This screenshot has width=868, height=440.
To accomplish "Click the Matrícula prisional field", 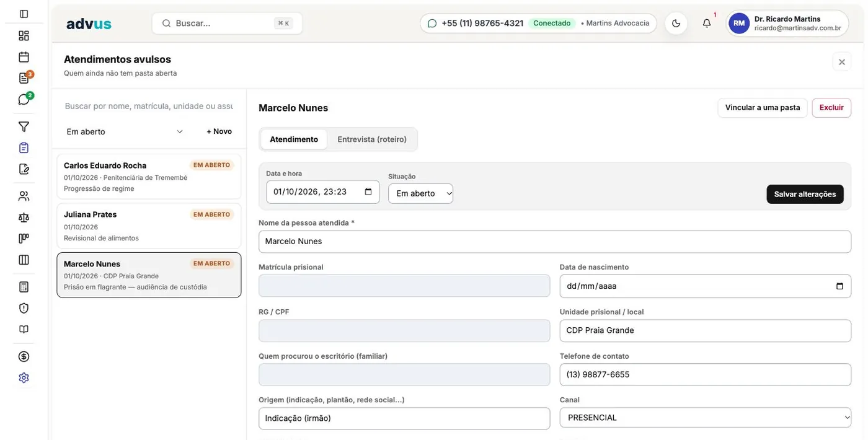I will click(404, 286).
